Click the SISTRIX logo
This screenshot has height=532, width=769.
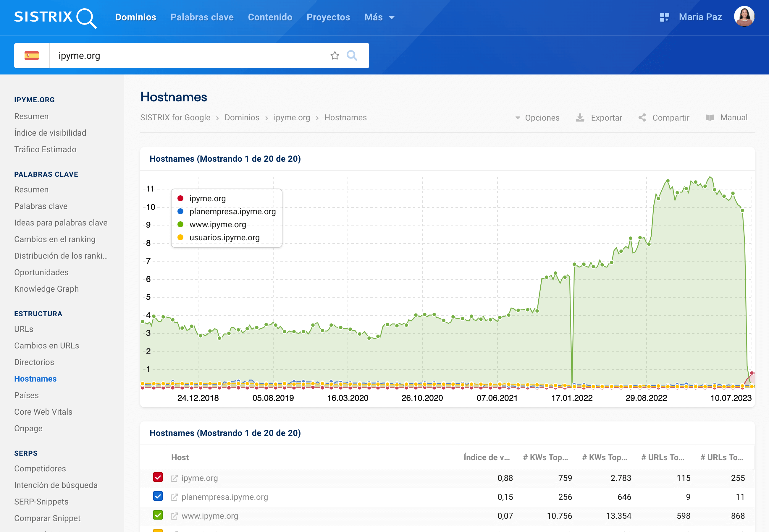pos(55,17)
